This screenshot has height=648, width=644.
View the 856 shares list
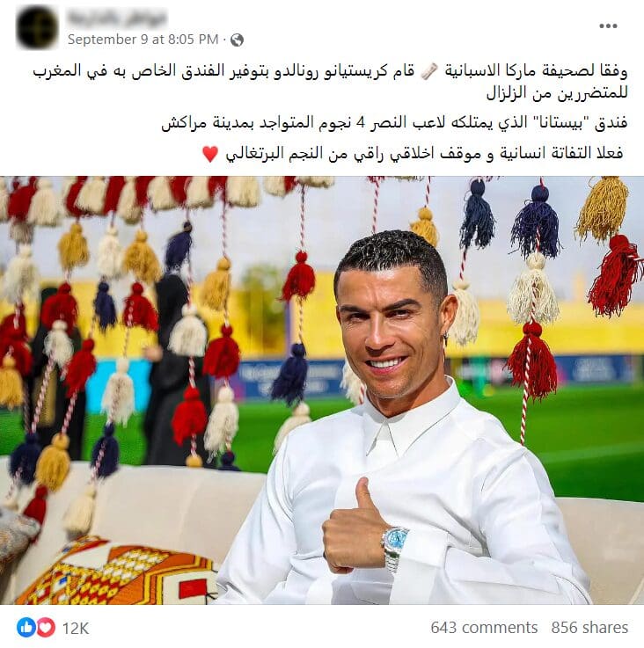(589, 627)
